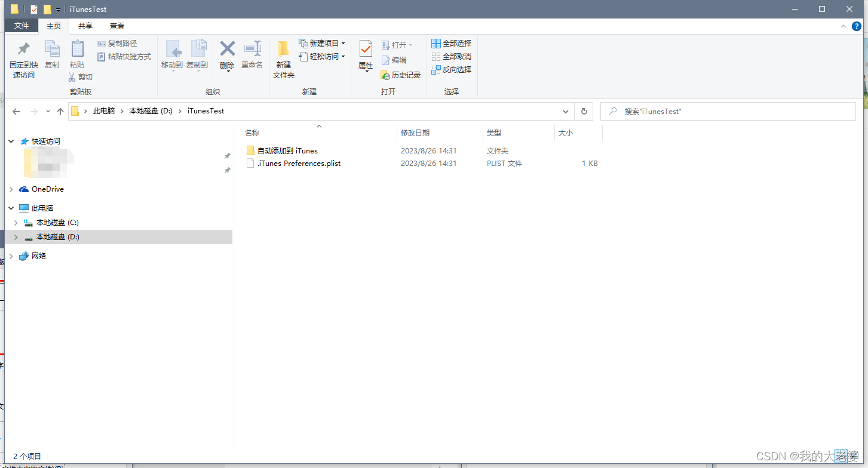The image size is (868, 468).
Task: Switch to the 查看 ribbon tab
Action: [x=117, y=26]
